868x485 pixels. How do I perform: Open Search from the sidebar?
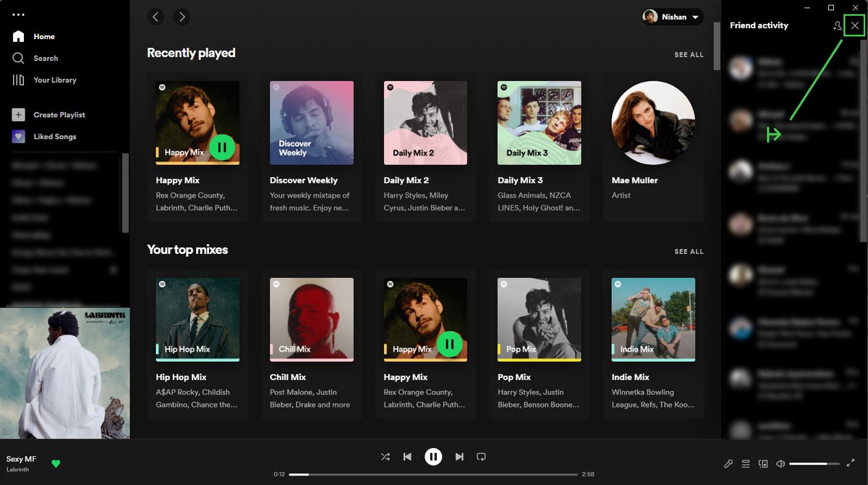(x=35, y=58)
